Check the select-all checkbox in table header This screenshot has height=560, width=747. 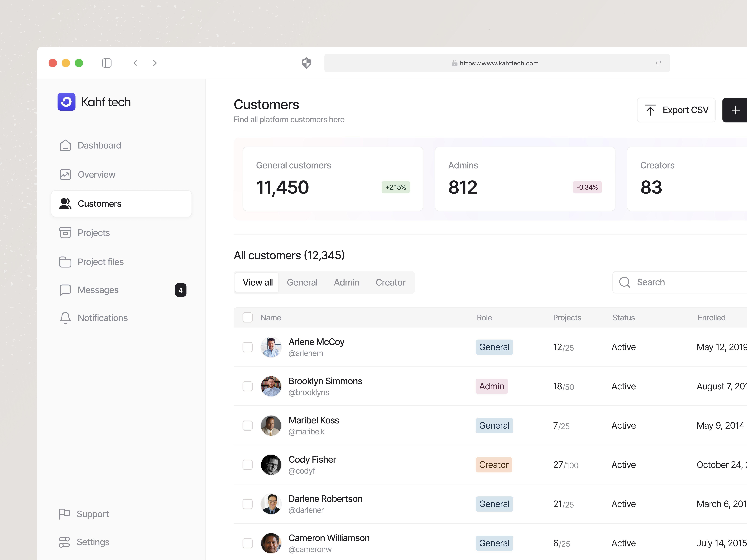tap(248, 317)
